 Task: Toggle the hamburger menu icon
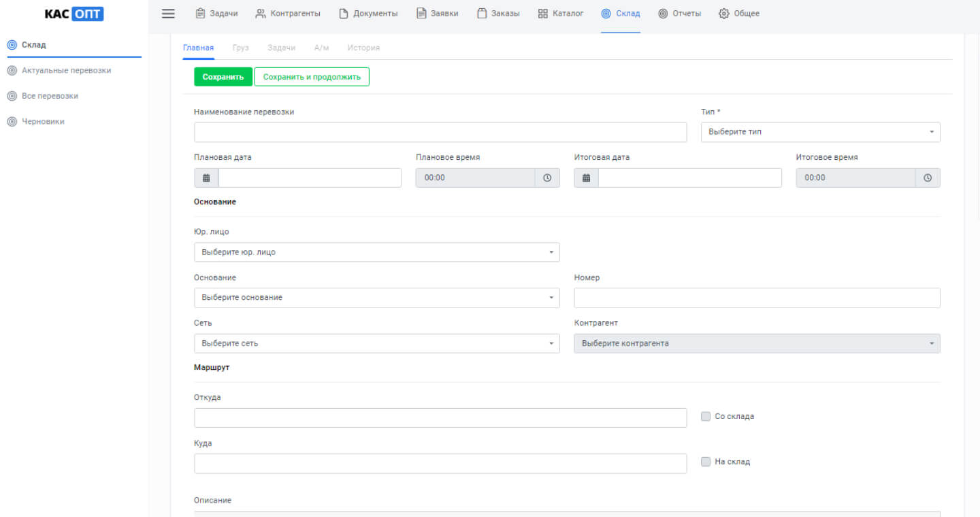(168, 14)
